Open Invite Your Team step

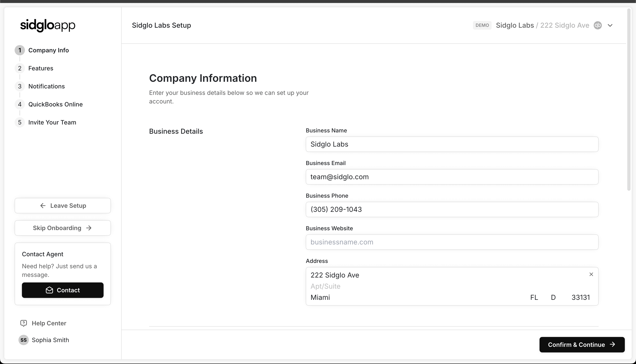point(52,122)
